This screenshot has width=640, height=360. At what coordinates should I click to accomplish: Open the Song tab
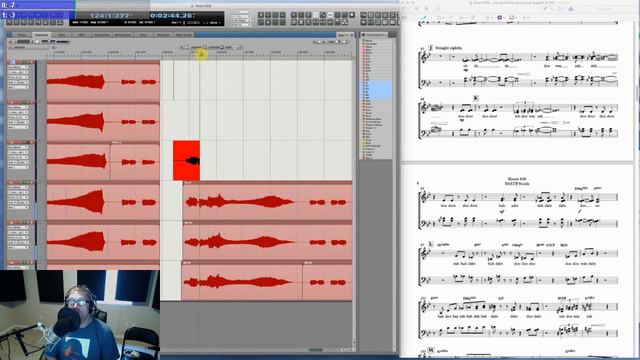pos(143,35)
